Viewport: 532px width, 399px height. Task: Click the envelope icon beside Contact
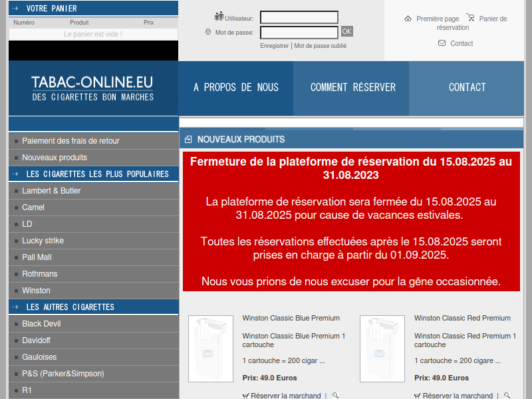click(x=442, y=43)
